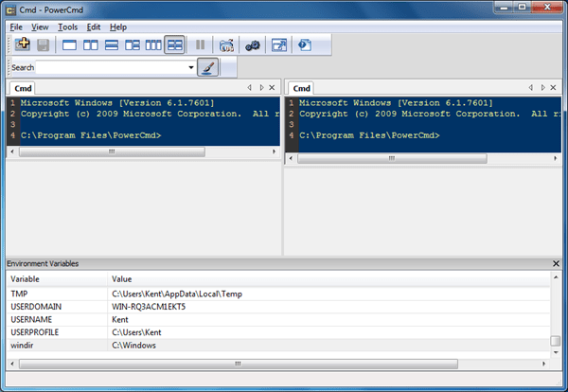
Task: Click the right pane previous-tab arrow
Action: click(x=531, y=88)
